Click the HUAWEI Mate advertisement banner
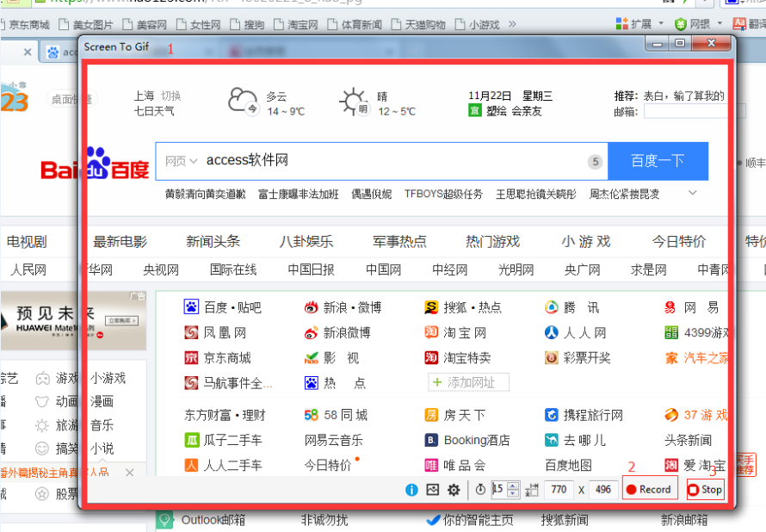The width and height of the screenshot is (766, 532). pyautogui.click(x=73, y=320)
